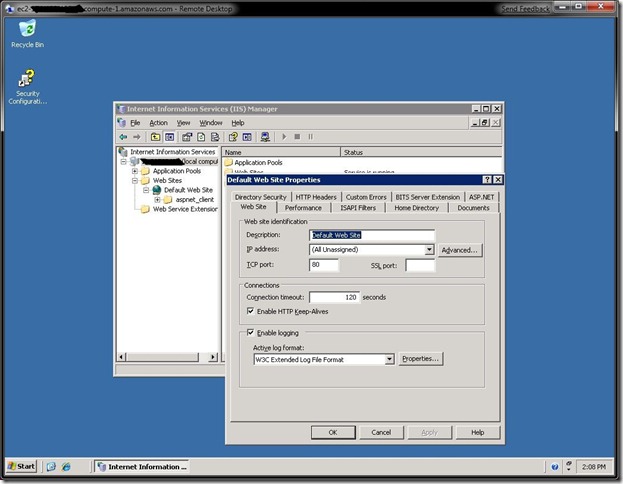Switch to the Documents tab
623x484 pixels.
click(473, 208)
